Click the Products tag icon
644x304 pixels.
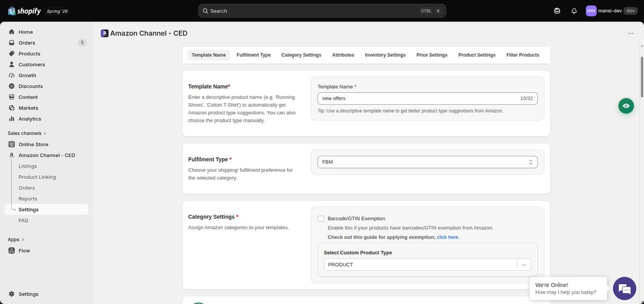pos(12,54)
